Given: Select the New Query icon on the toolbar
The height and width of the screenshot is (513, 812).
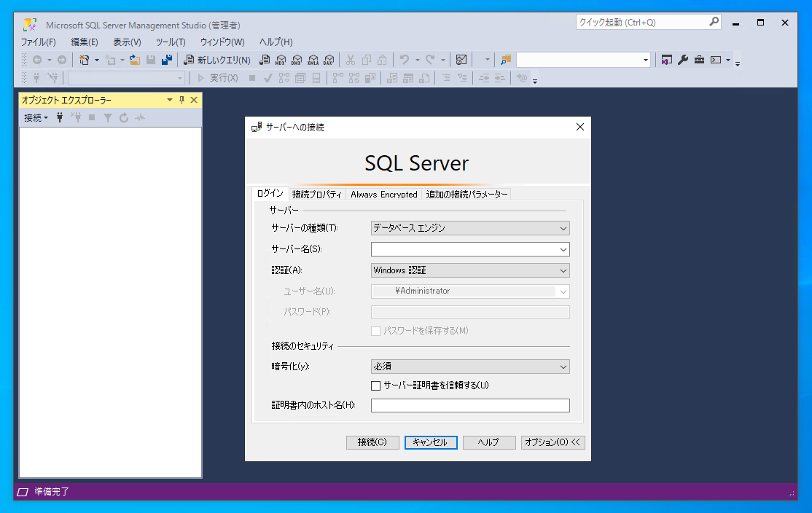Looking at the screenshot, I should pos(190,60).
